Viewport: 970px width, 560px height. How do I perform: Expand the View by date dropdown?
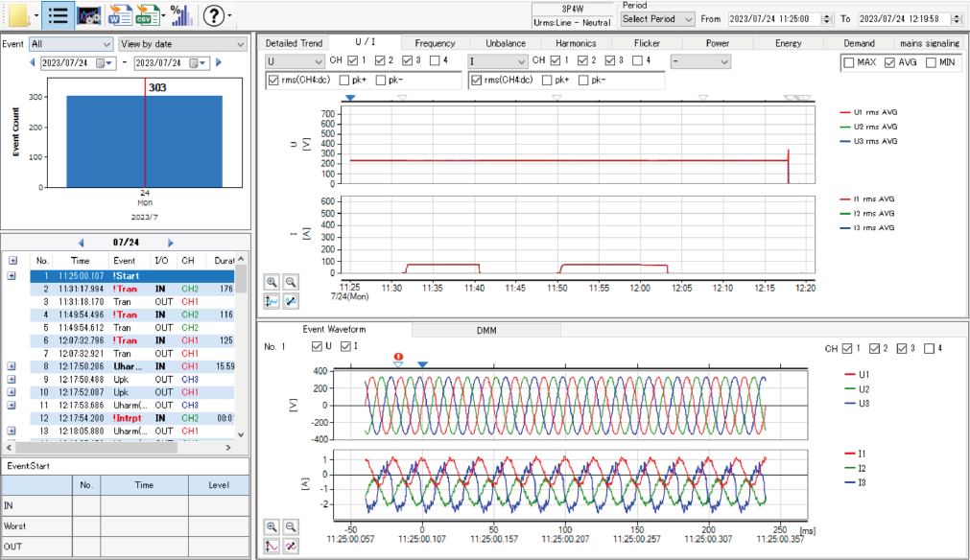coord(182,44)
